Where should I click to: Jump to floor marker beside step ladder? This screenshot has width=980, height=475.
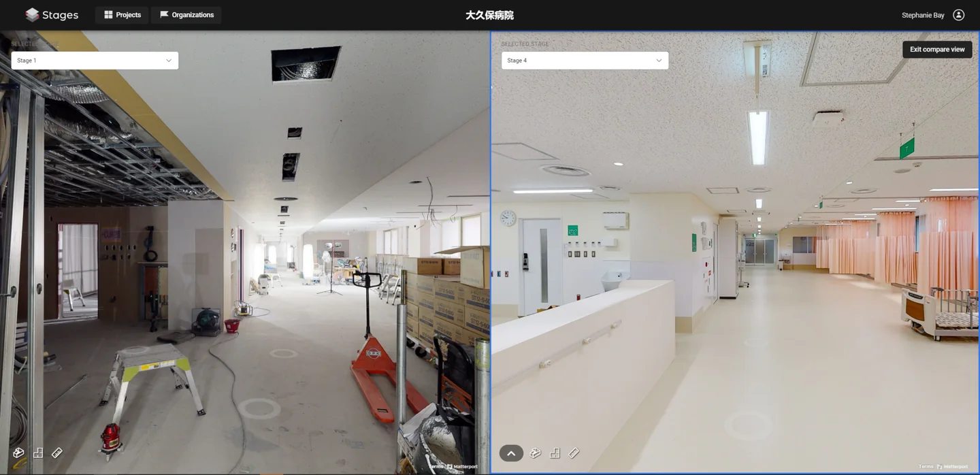259,408
